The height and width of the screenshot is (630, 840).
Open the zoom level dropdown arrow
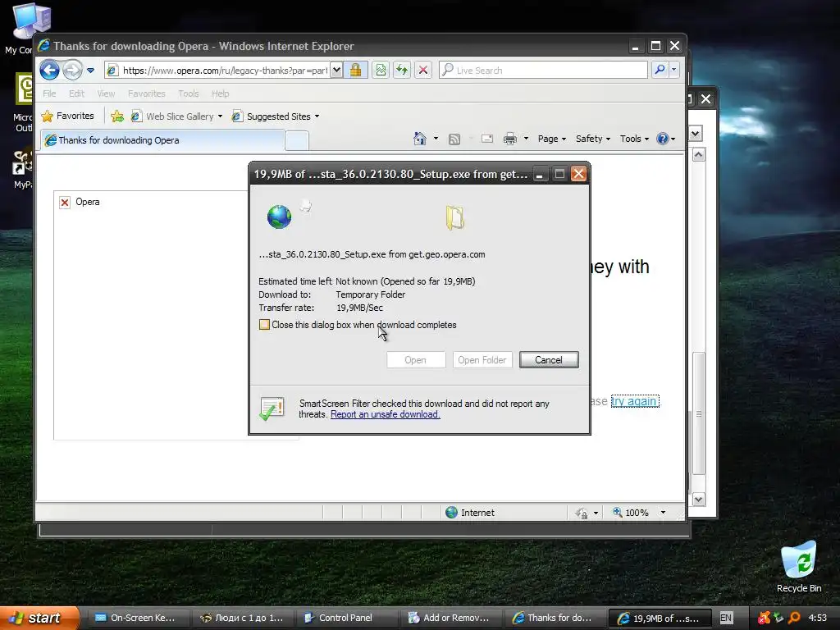[663, 513]
